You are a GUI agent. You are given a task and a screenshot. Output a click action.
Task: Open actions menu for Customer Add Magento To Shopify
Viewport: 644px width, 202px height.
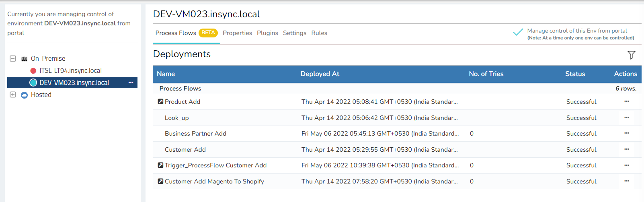pyautogui.click(x=626, y=181)
